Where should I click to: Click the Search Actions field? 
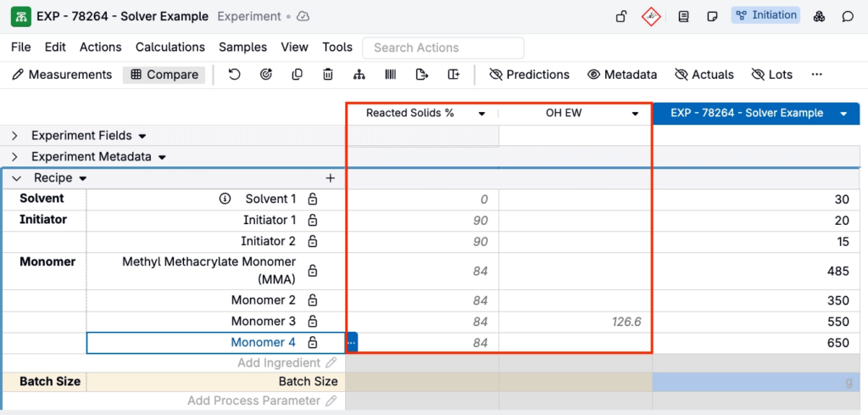443,48
